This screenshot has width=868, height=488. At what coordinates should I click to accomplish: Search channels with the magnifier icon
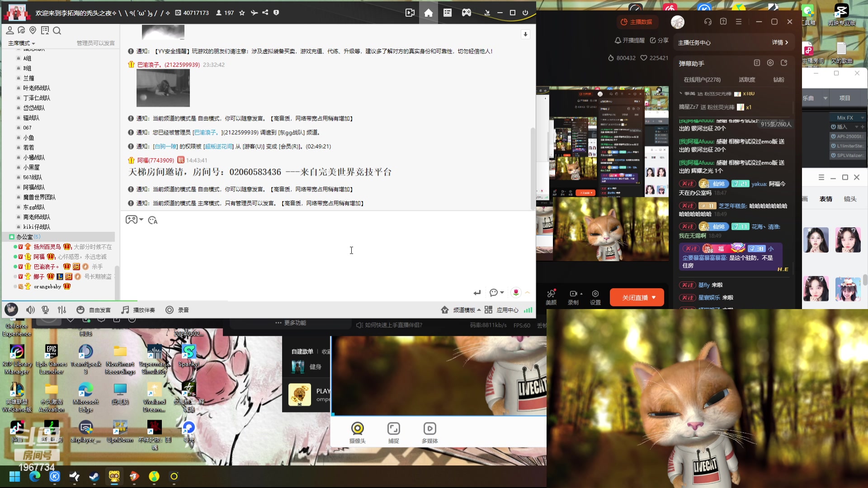[57, 30]
